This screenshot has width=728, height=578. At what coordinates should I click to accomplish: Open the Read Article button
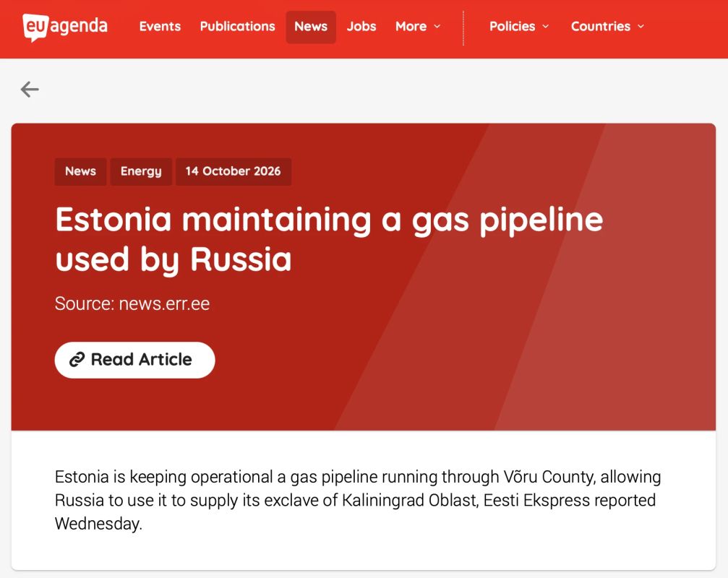134,360
